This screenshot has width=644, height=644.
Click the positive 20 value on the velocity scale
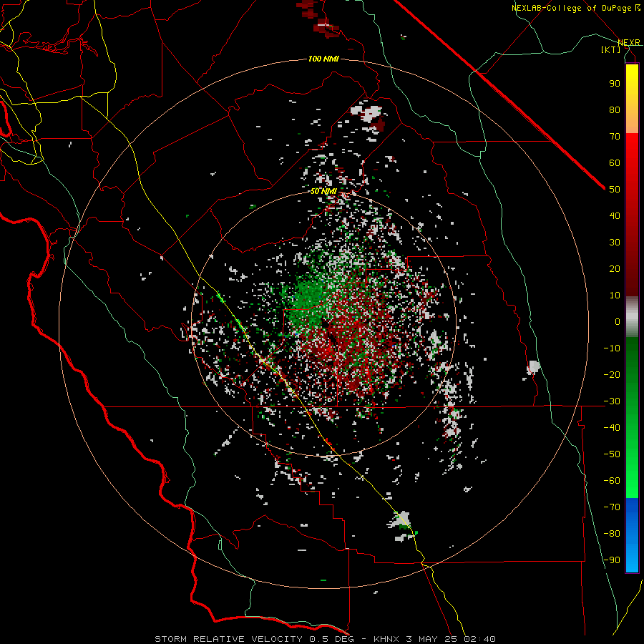click(615, 268)
